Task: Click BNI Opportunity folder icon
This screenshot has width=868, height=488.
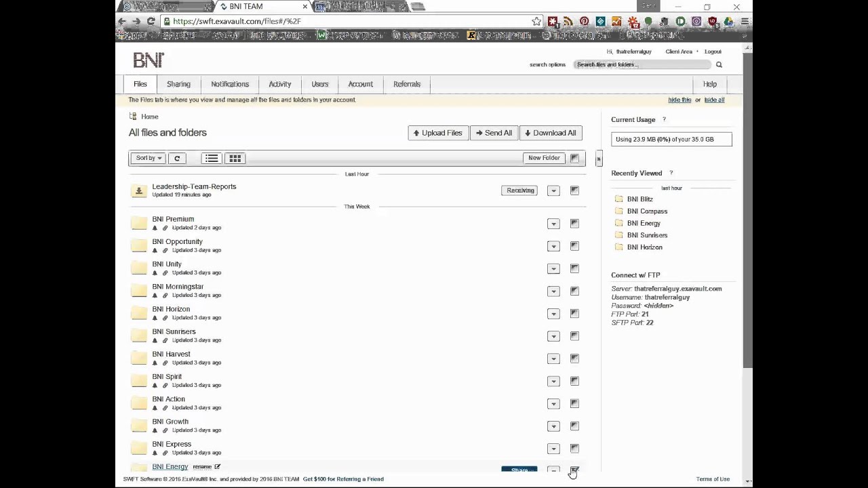Action: point(139,245)
